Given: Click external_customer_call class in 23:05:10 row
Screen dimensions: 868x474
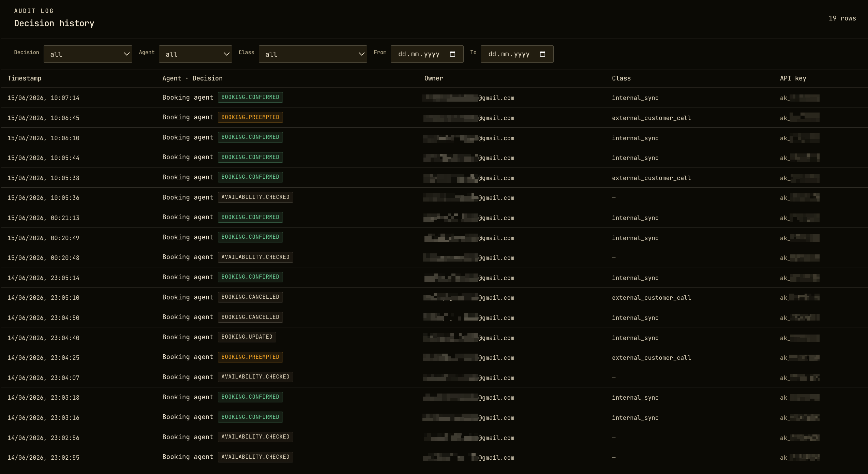Looking at the screenshot, I should coord(651,298).
